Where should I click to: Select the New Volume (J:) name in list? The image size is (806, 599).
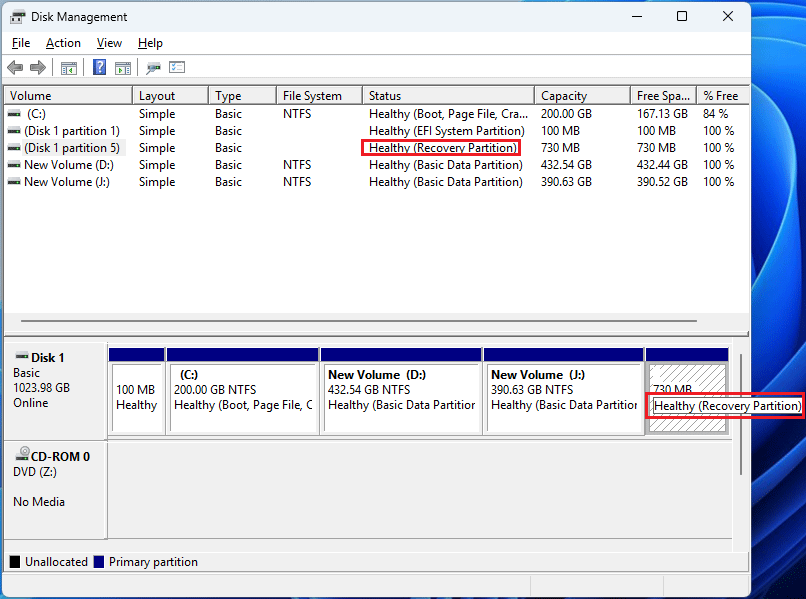pyautogui.click(x=67, y=181)
